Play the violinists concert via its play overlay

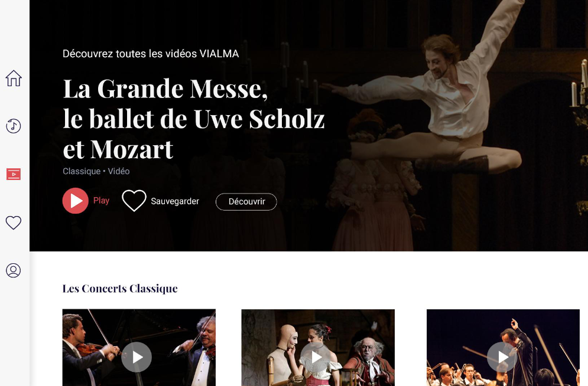(137, 357)
